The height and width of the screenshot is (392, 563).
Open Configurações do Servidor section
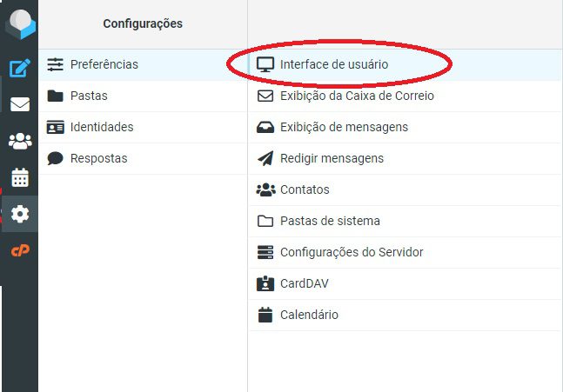point(405,252)
